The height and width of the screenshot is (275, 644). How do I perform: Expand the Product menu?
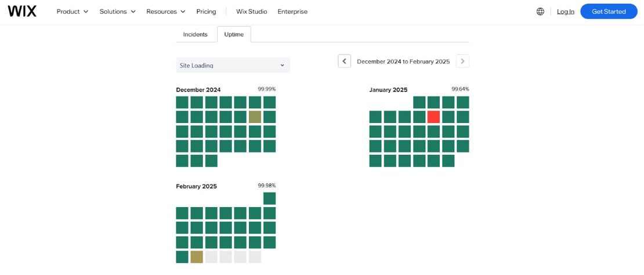[72, 12]
